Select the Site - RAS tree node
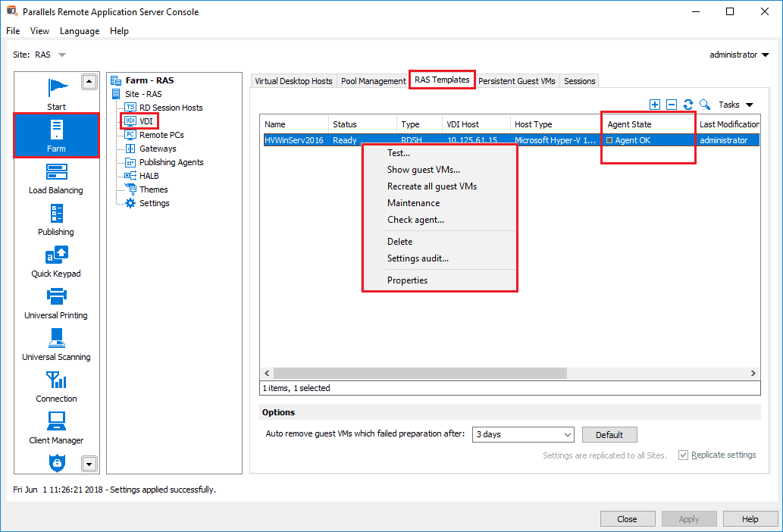The image size is (783, 532). click(143, 94)
